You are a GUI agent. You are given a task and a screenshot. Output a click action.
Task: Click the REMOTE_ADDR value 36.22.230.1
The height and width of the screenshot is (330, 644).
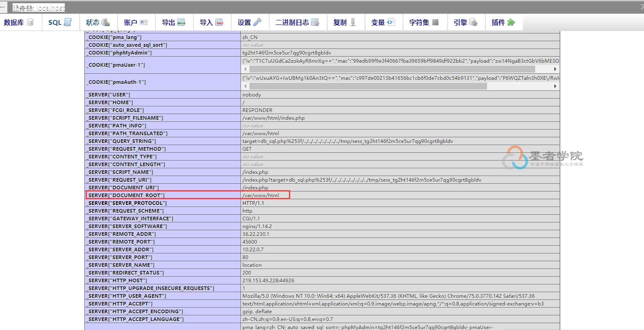pyautogui.click(x=256, y=234)
